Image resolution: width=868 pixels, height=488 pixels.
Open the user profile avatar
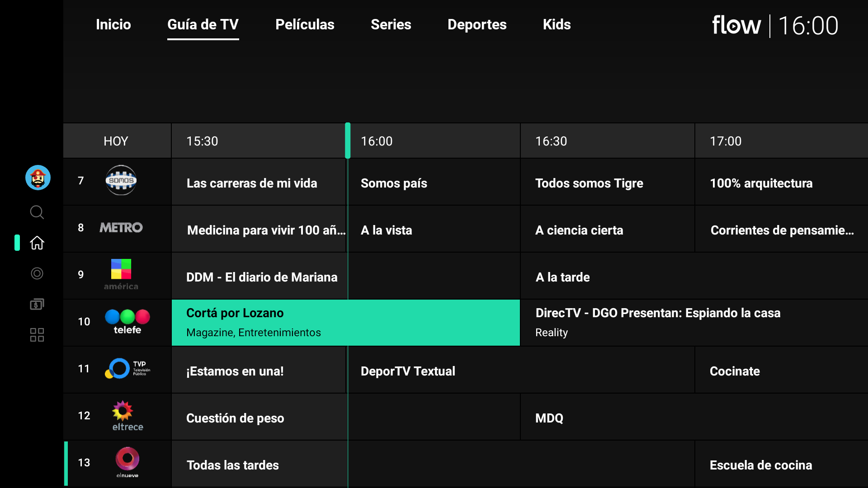click(38, 178)
